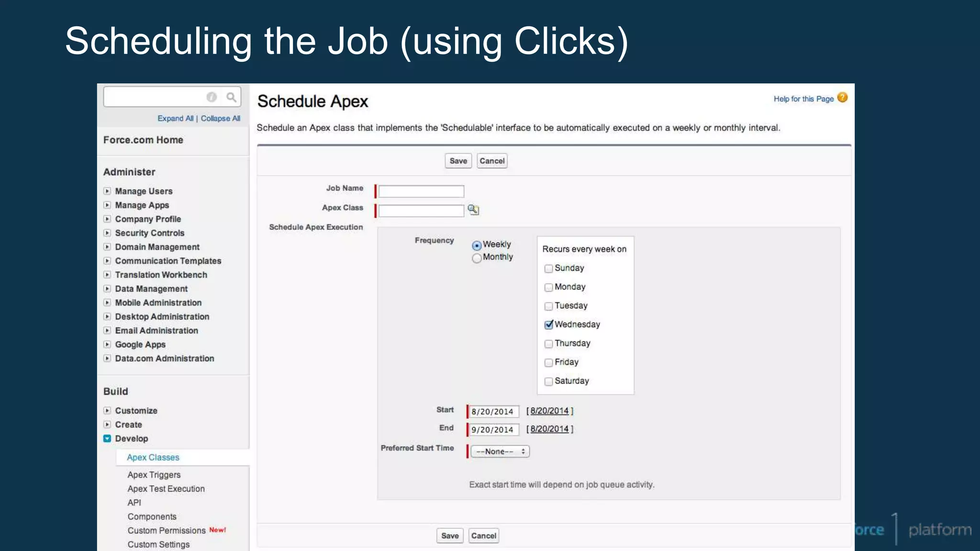The width and height of the screenshot is (980, 551).
Task: Open Custom Permissions in sidebar
Action: coord(167,530)
